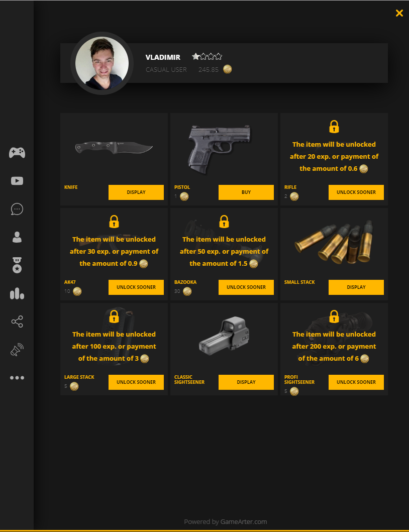Click Unlock Sooner for the AK47
409x532 pixels.
[136, 287]
